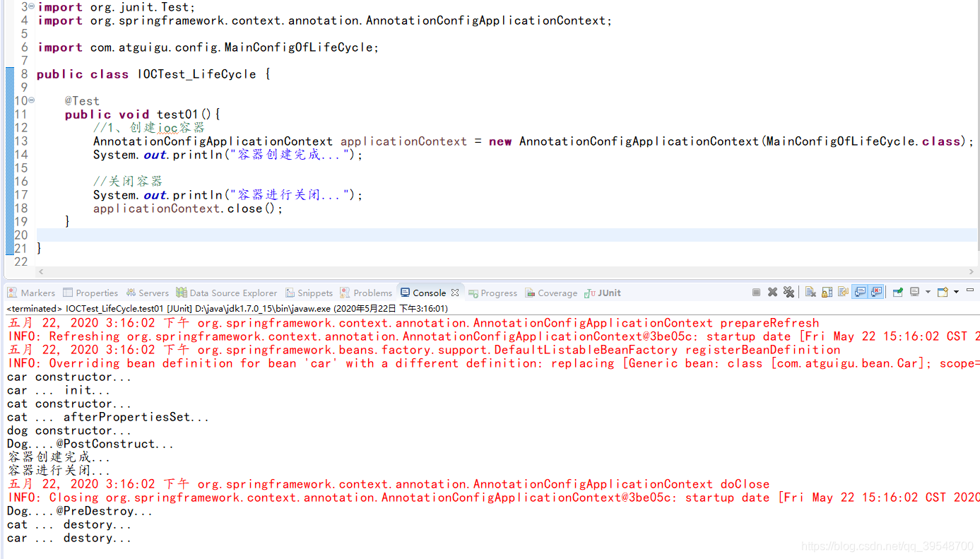
Task: Click the editor horizontal scrollbar track
Action: point(507,271)
